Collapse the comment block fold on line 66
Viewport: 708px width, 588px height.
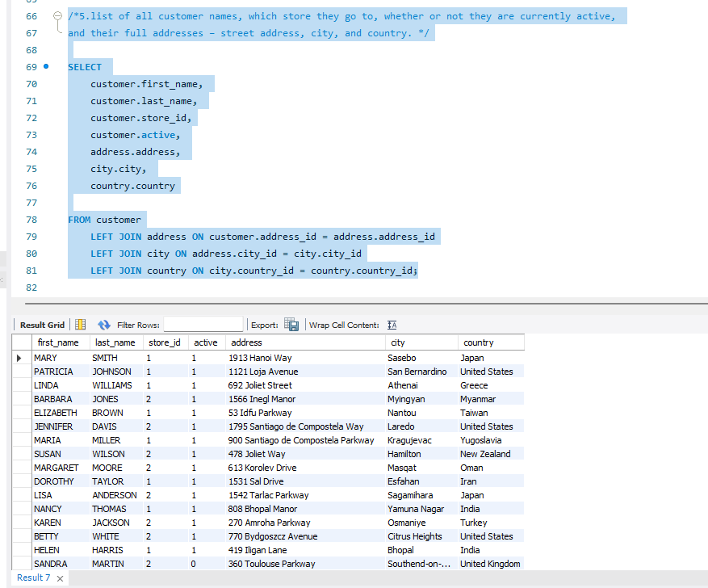pyautogui.click(x=57, y=14)
